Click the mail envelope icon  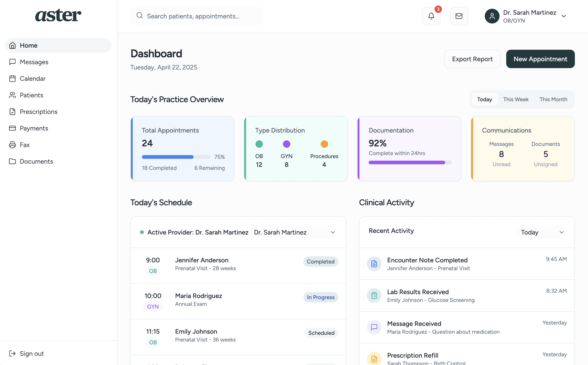[459, 16]
